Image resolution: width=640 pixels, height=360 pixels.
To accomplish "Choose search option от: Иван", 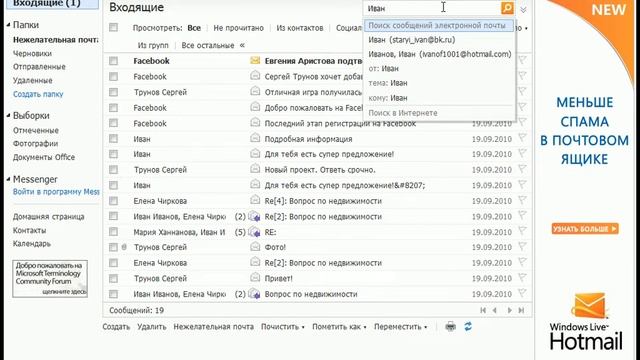I will pos(383,69).
